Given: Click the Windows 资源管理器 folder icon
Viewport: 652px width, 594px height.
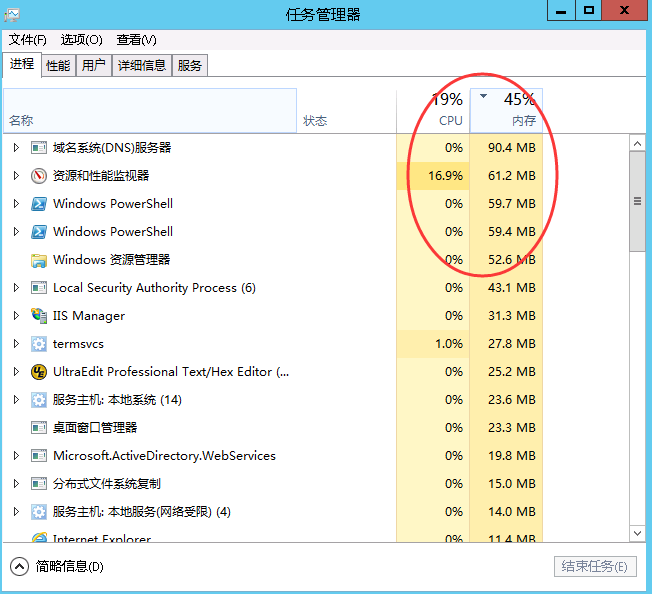Looking at the screenshot, I should click(x=39, y=260).
